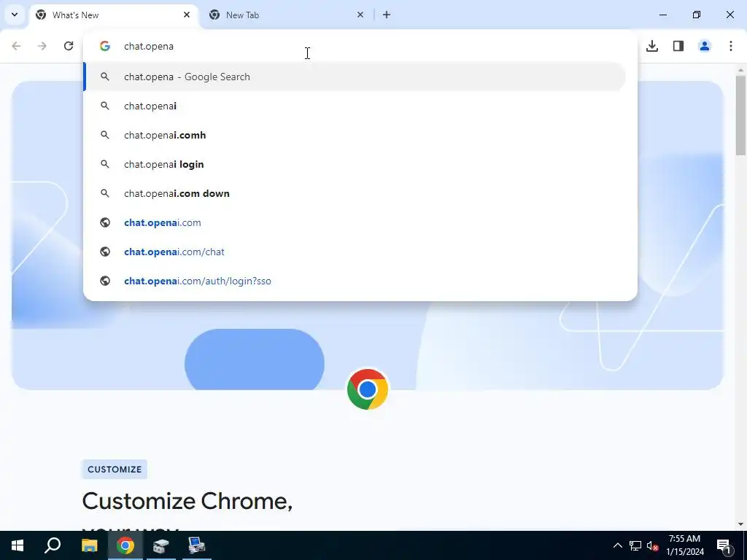Select the 'chat.openai.com down' suggestion
The width and height of the screenshot is (747, 560).
pos(355,193)
